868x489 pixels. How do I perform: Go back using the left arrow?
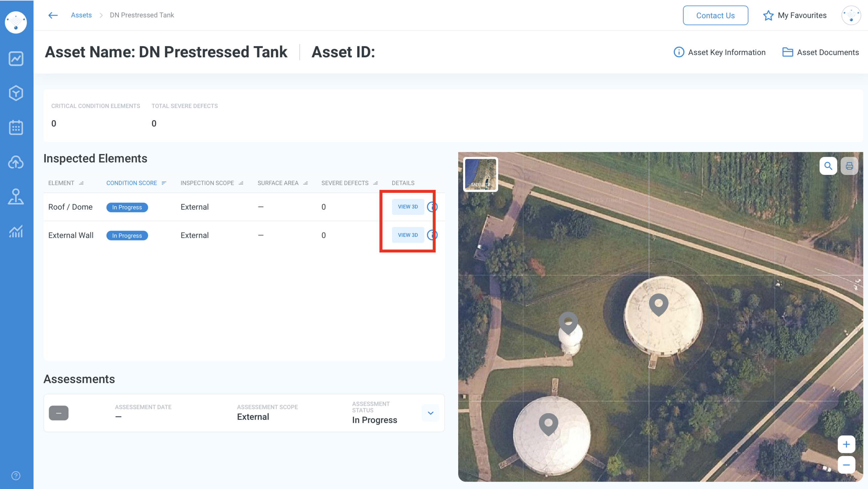pos(53,15)
